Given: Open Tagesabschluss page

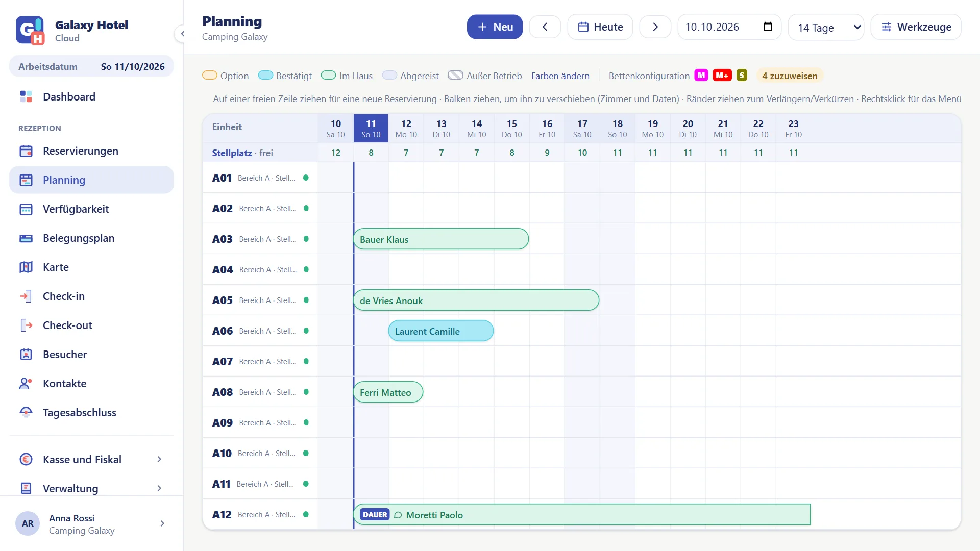Looking at the screenshot, I should 91,413.
